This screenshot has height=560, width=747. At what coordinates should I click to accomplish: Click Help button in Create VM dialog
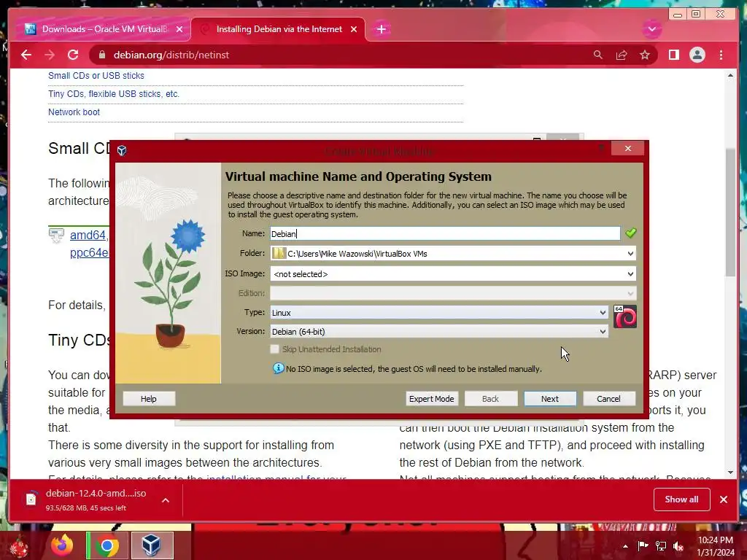149,399
